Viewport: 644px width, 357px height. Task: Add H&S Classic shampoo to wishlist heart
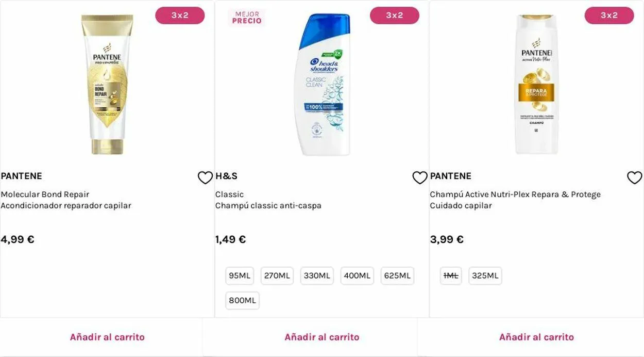point(420,177)
